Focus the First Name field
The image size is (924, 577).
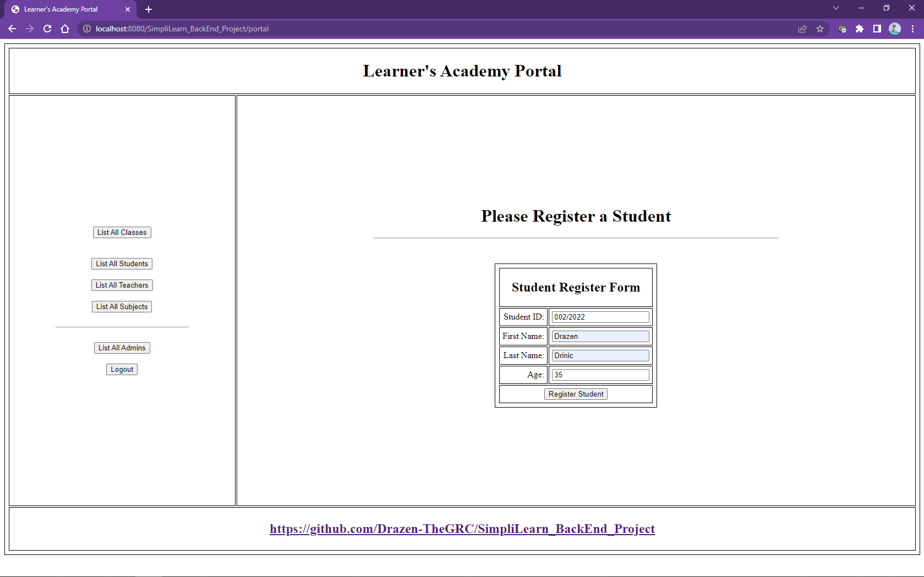tap(600, 337)
